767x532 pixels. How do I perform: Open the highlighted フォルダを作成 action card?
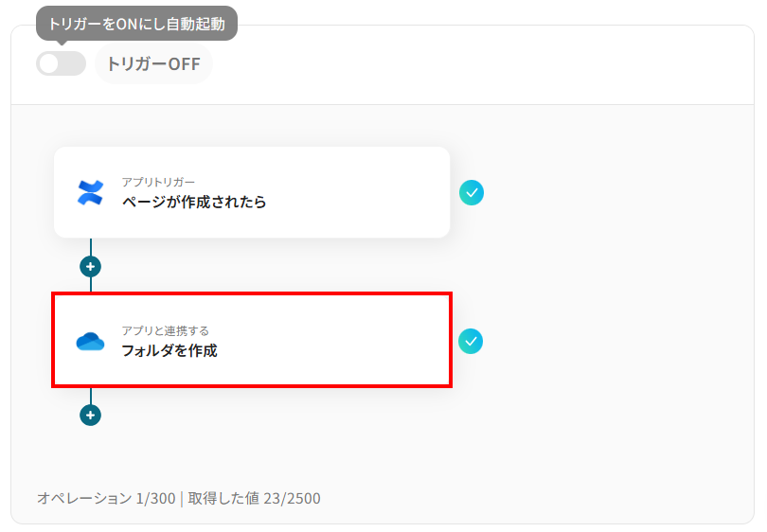(x=252, y=341)
